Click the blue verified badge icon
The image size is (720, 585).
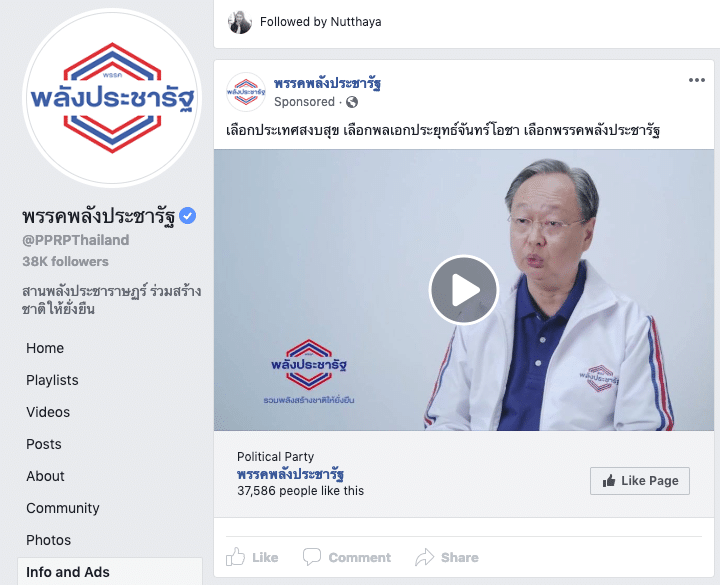point(187,215)
